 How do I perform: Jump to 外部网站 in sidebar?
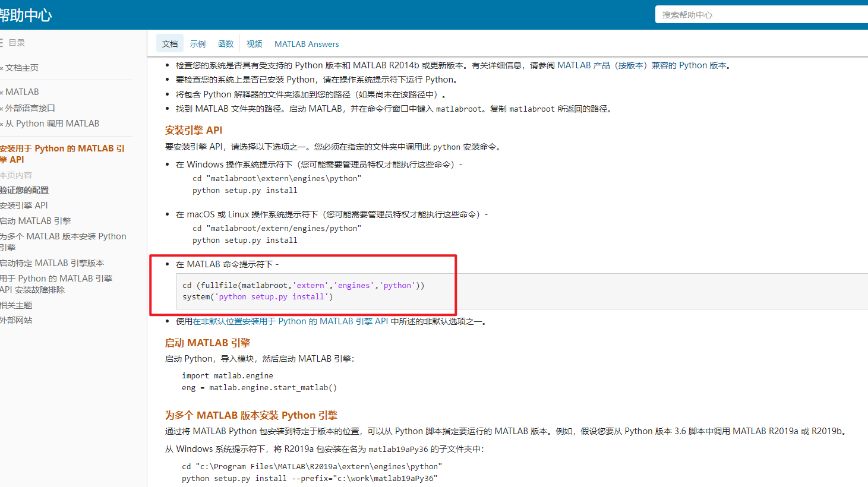pyautogui.click(x=16, y=320)
